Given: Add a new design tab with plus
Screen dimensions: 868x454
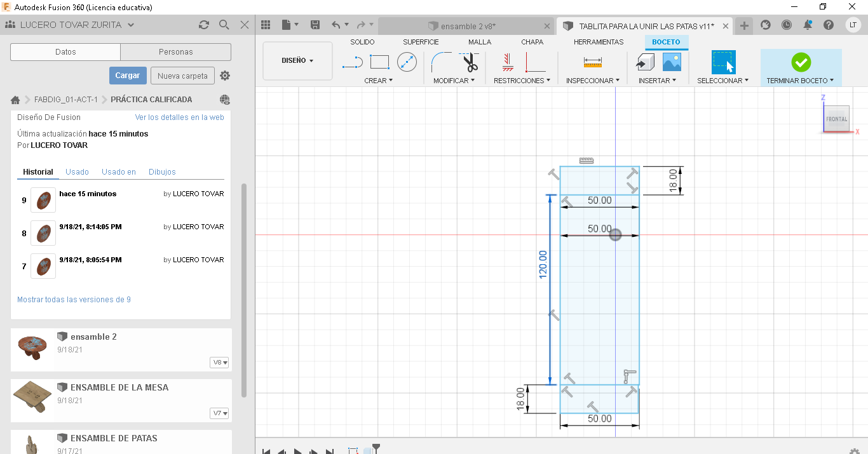Looking at the screenshot, I should (x=743, y=25).
